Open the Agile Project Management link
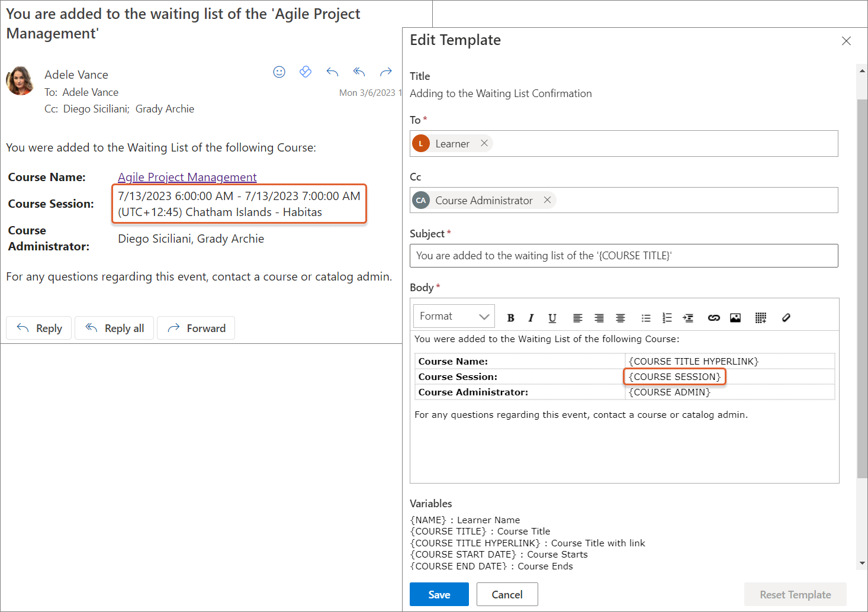 187,177
